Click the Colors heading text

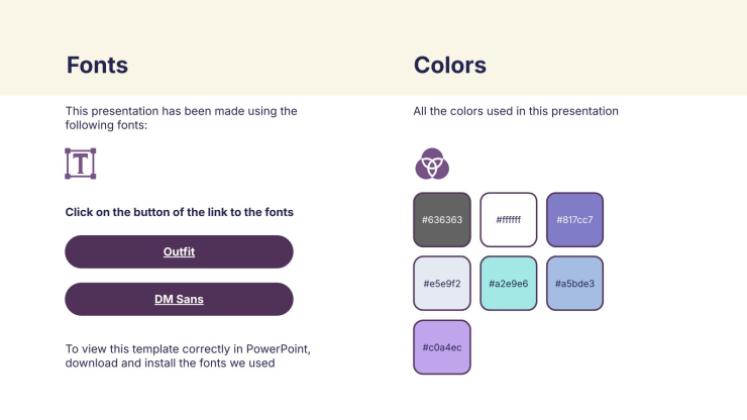450,66
